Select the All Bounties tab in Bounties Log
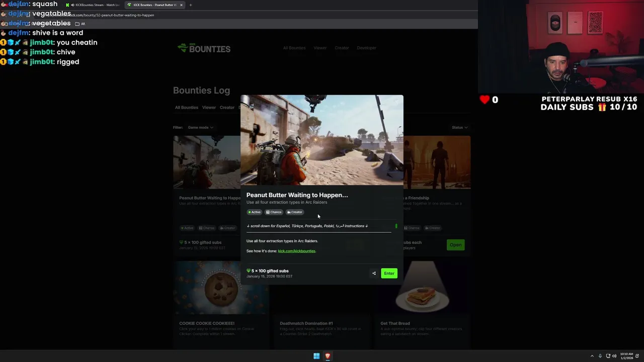The width and height of the screenshot is (644, 362). (x=187, y=108)
